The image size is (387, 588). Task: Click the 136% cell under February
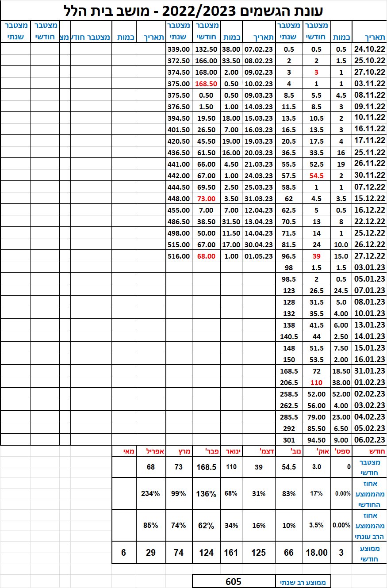[206, 493]
